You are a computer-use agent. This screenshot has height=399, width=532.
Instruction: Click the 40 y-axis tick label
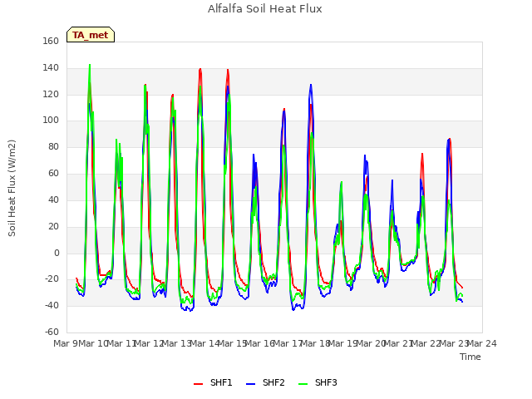[53, 199]
